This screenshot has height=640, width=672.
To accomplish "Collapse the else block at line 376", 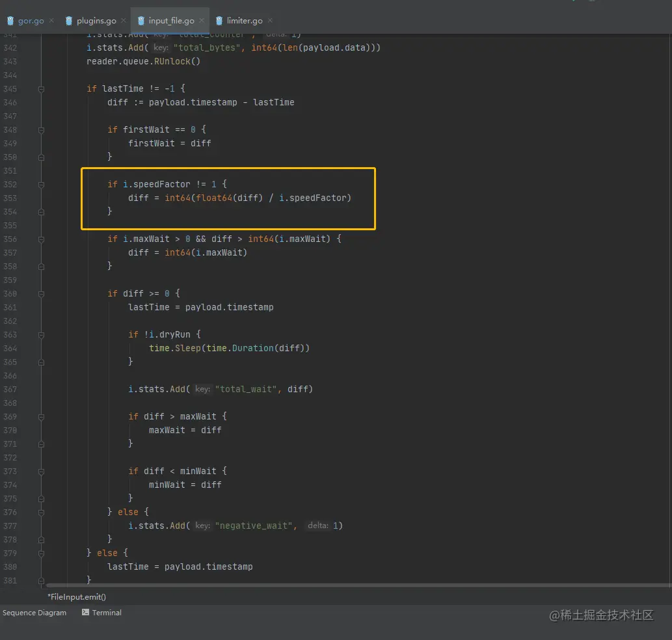I will click(x=41, y=513).
